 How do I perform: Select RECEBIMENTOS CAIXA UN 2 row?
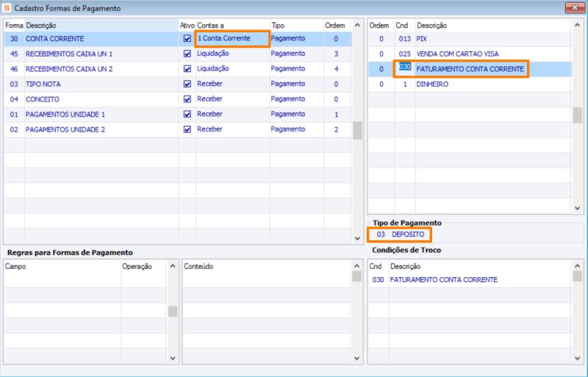point(178,68)
